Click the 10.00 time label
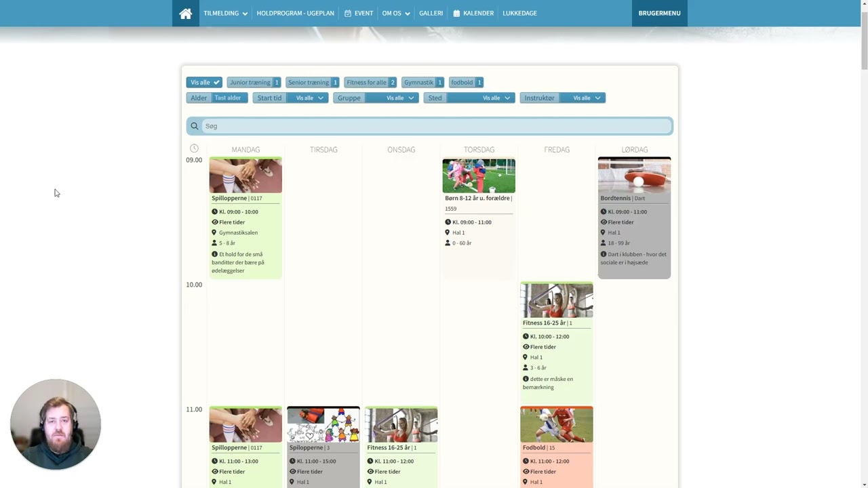 pos(194,285)
